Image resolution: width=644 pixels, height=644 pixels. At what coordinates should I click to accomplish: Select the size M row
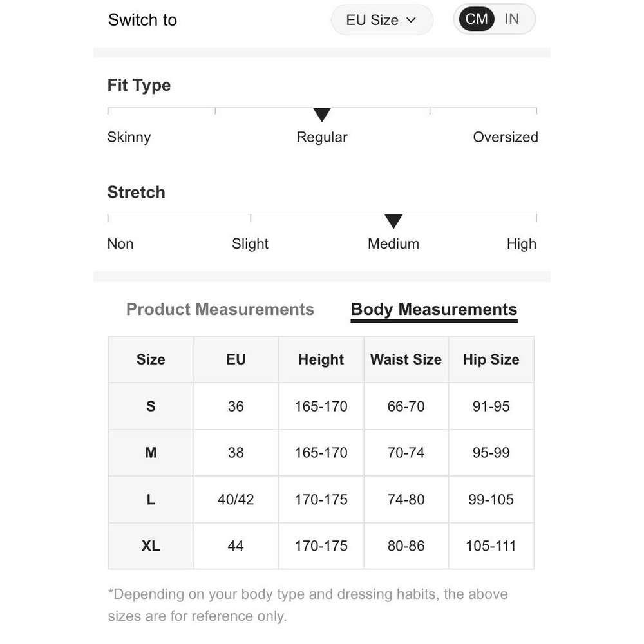click(151, 453)
